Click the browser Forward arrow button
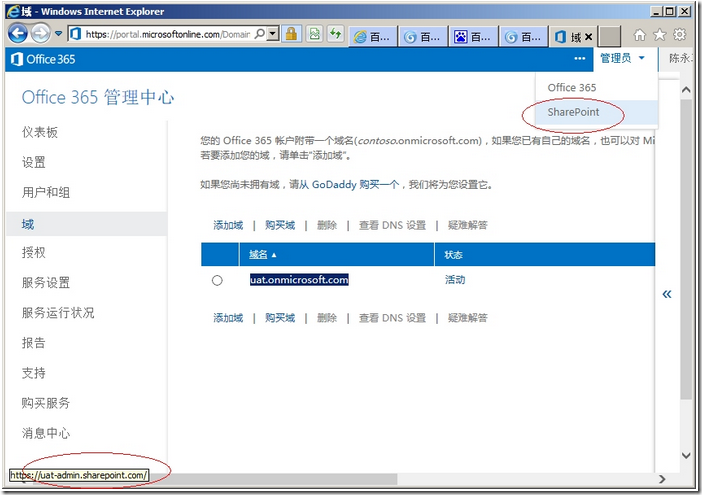Screen dimensions: 702x495 (41, 34)
